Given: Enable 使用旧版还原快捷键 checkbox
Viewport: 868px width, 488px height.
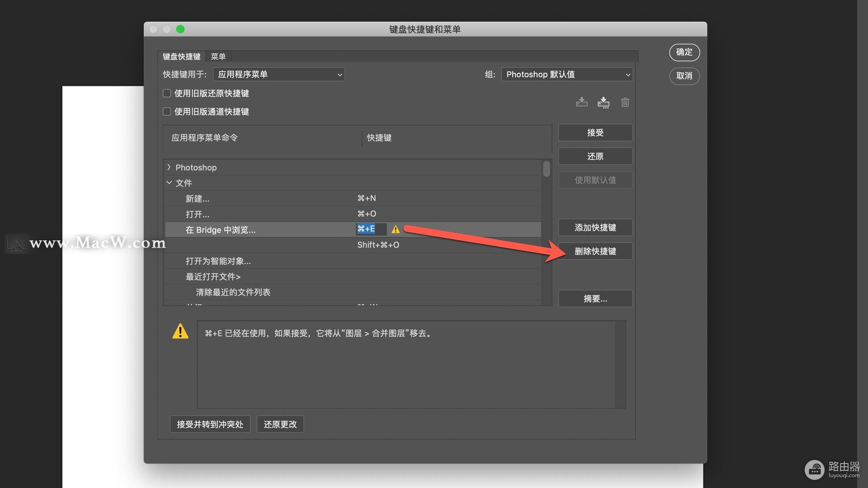Looking at the screenshot, I should 167,93.
